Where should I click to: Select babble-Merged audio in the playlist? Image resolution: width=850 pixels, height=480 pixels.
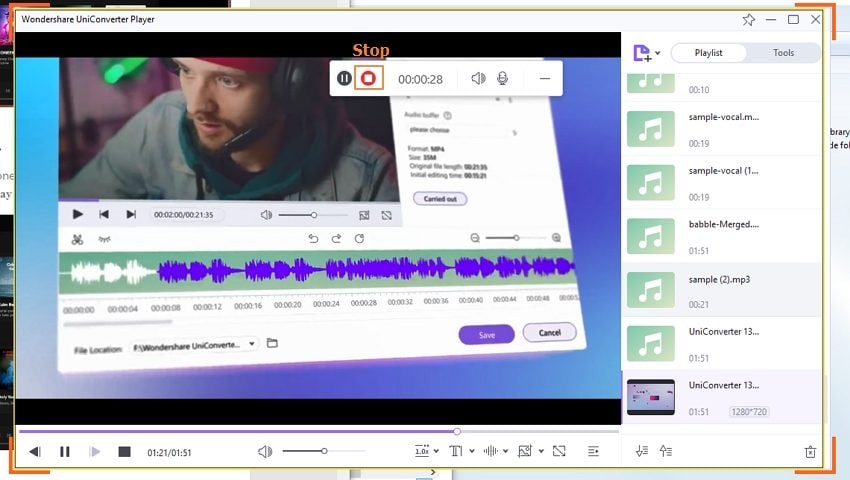point(721,236)
